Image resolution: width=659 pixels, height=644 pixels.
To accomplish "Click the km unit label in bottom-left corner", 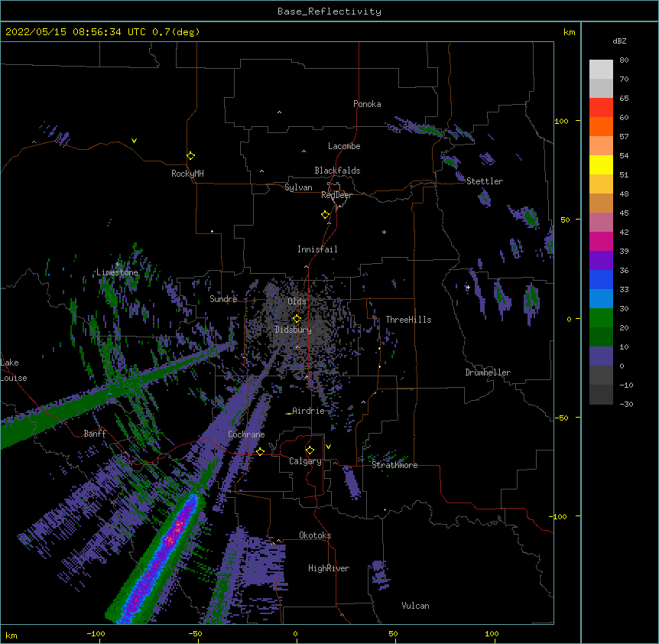I will coord(11,636).
